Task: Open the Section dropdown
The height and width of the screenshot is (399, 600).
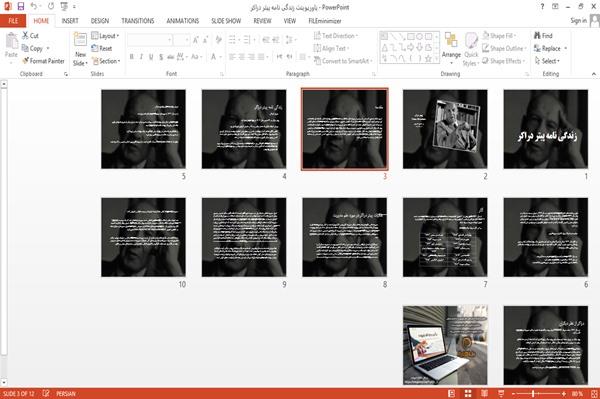Action: 106,61
